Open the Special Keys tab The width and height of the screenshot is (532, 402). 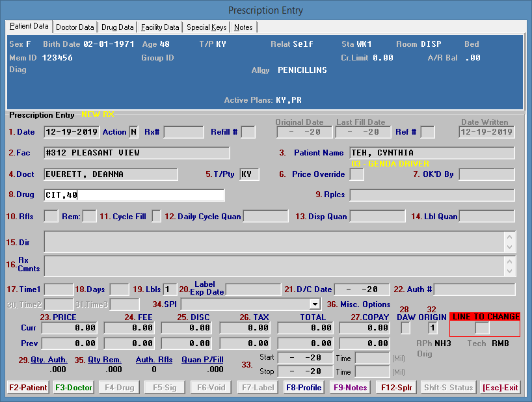point(207,27)
